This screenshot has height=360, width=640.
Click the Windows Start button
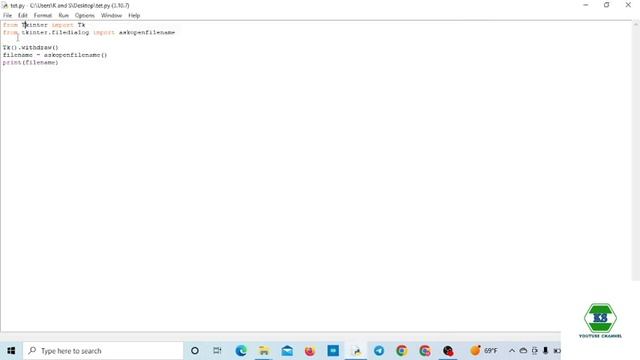11,351
